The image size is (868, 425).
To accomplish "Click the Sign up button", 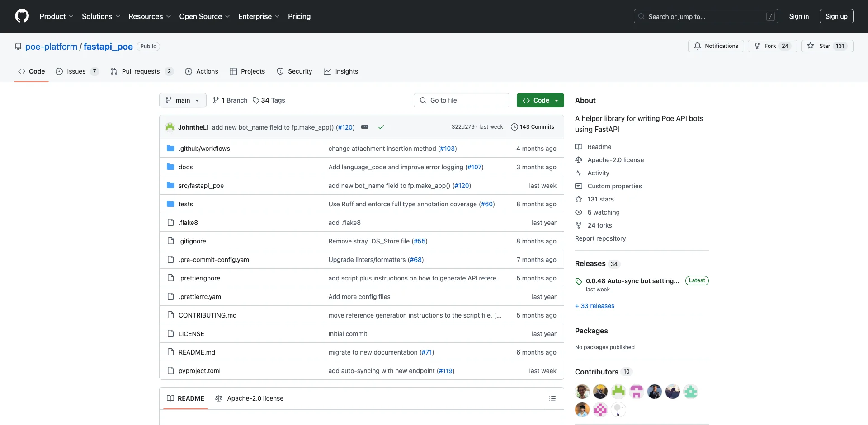I will coord(836,16).
